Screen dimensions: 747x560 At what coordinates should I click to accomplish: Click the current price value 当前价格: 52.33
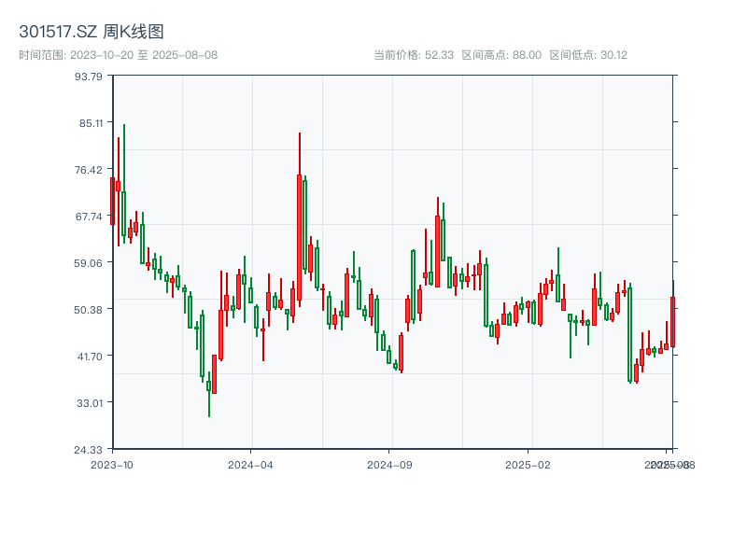[x=414, y=55]
